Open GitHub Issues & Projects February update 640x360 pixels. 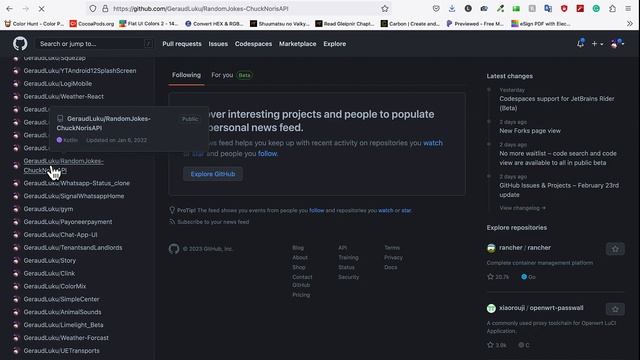point(559,190)
